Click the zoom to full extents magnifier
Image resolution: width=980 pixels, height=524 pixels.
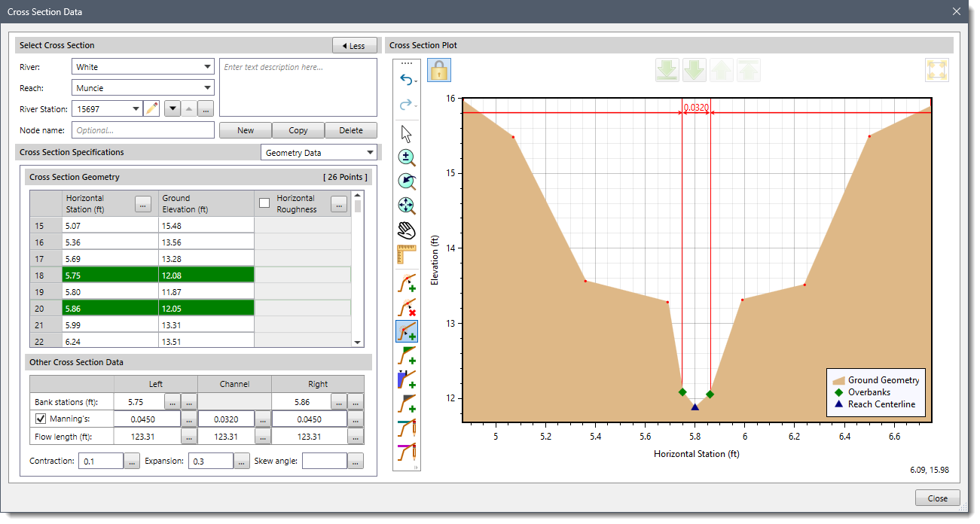(x=407, y=206)
